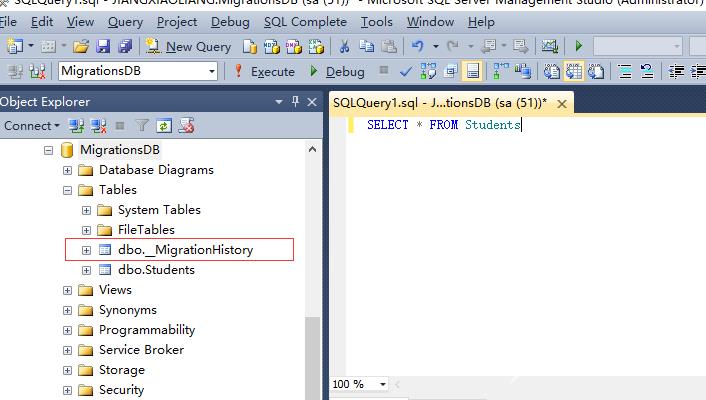Click the green Start play icon
706x400 pixels.
click(x=579, y=45)
